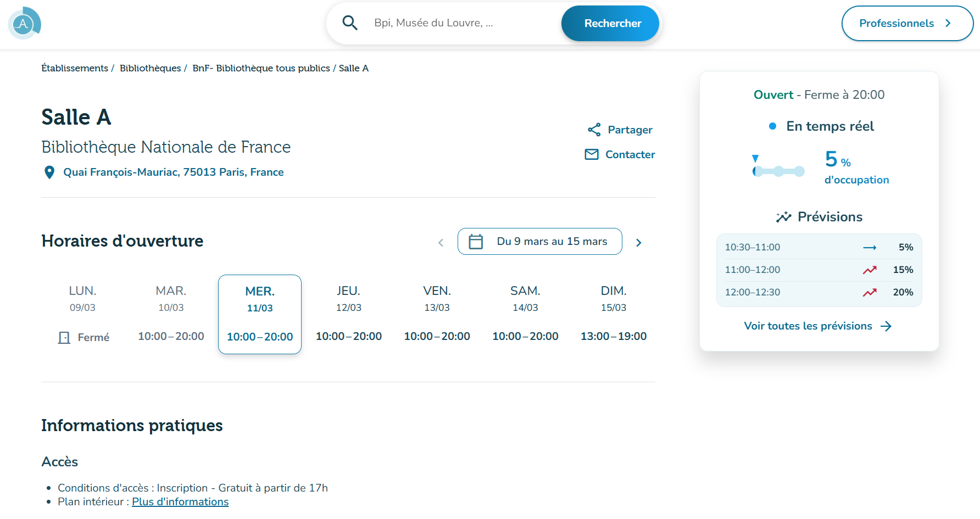980x519 pixels.
Task: Click the Rechercher button
Action: (610, 23)
